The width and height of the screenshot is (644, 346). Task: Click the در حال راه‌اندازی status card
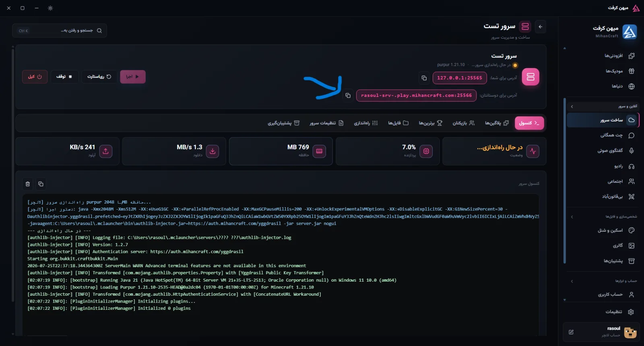494,151
